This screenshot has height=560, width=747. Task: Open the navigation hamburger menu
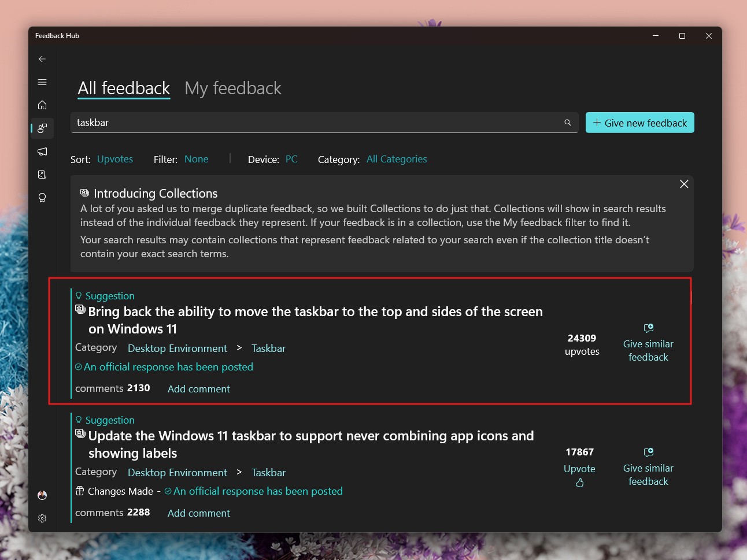(42, 81)
